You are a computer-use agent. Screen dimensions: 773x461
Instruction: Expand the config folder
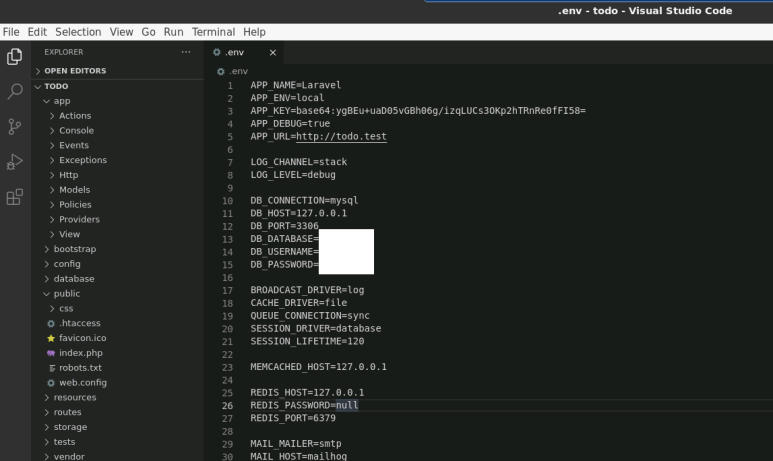tap(117, 264)
